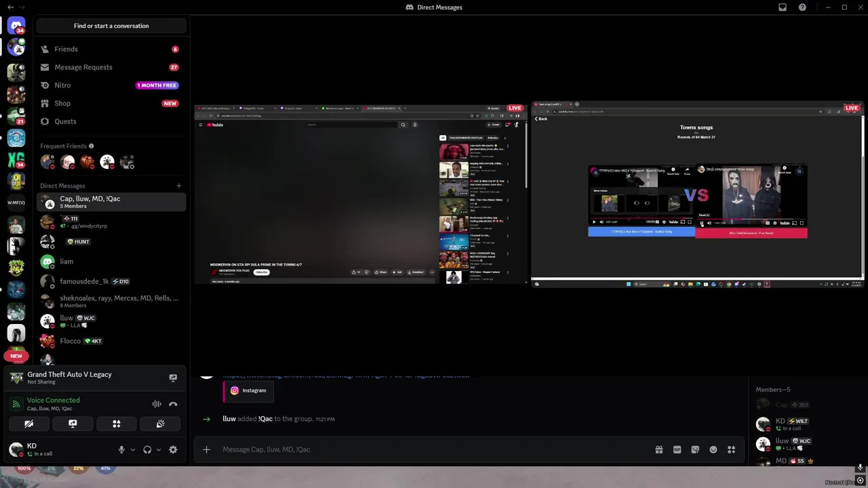Open Discord Direct Messages home icon

[16, 26]
